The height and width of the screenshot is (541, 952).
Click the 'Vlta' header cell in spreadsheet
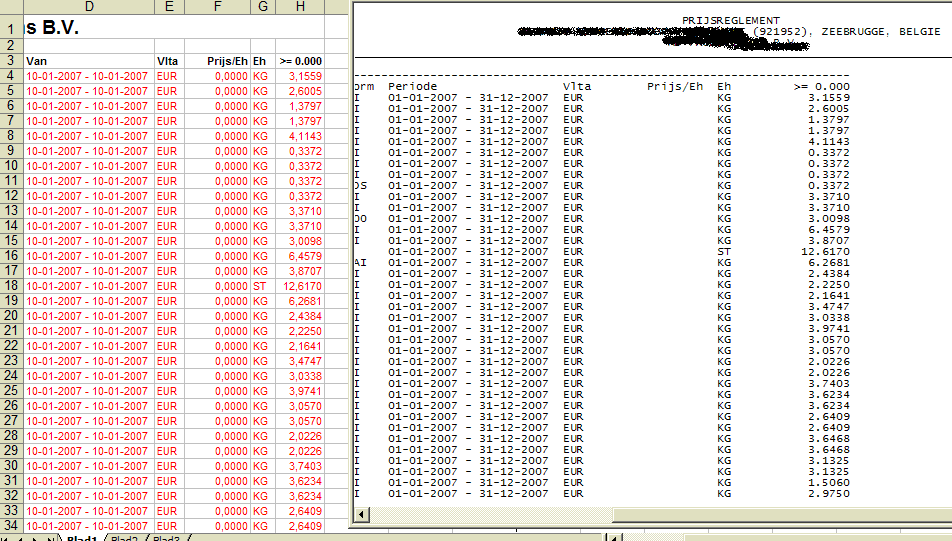point(169,61)
